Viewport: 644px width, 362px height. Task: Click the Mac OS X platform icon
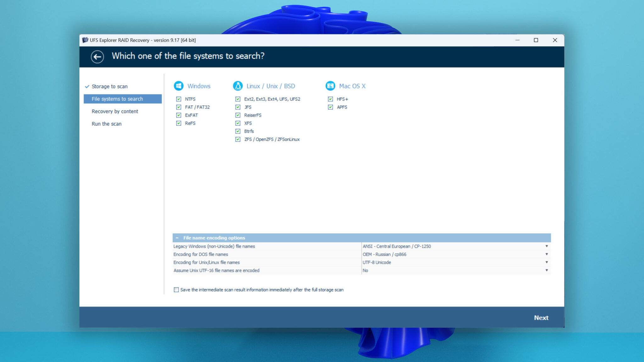pos(330,86)
